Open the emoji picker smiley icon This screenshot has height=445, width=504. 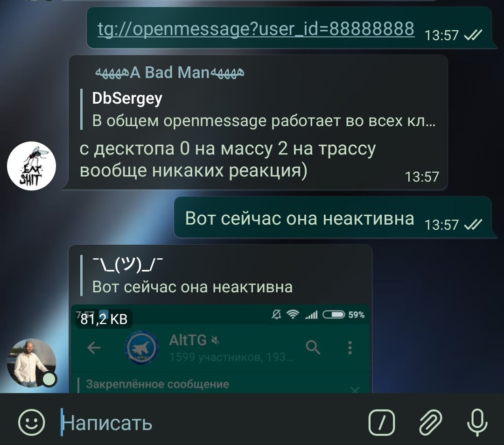32,422
